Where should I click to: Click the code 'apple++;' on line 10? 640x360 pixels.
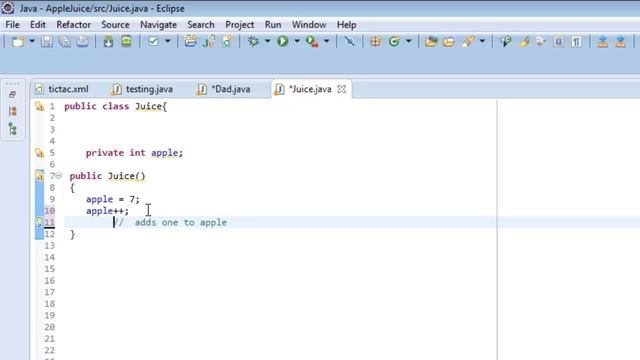pos(107,211)
